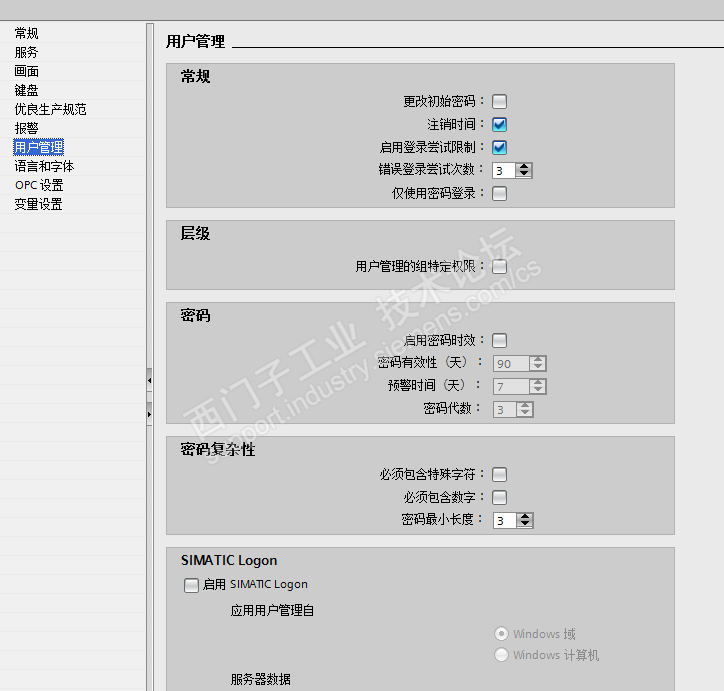The width and height of the screenshot is (724, 691).
Task: Select 报警 in the sidebar
Action: point(26,128)
